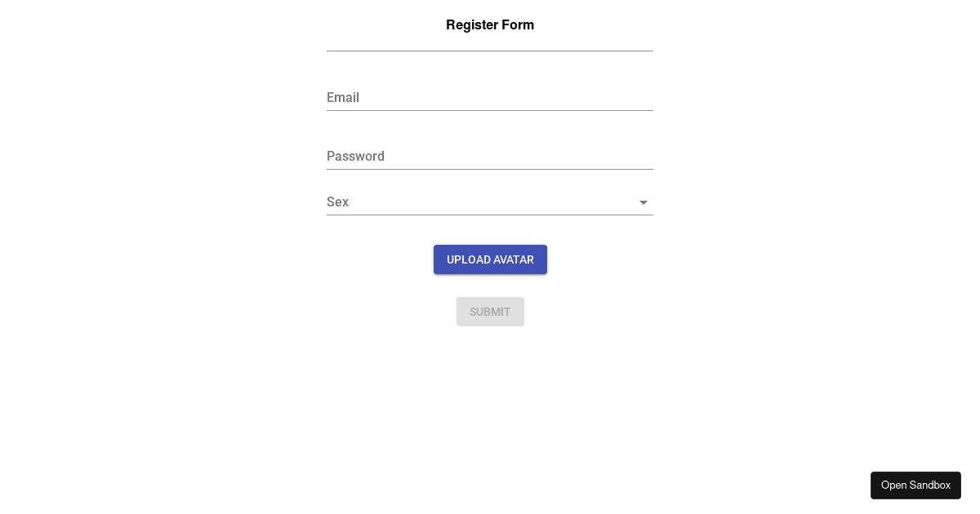The height and width of the screenshot is (514, 980).
Task: Activate the Upload Avatar control
Action: click(x=490, y=259)
